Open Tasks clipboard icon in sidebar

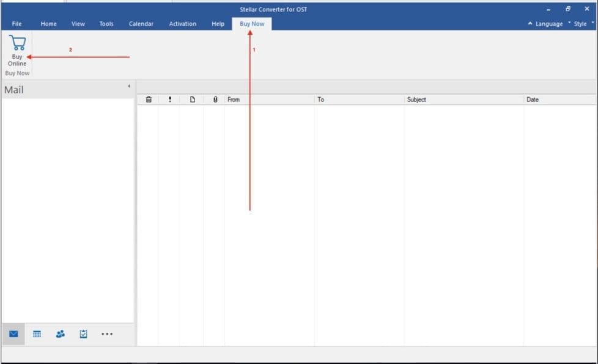83,334
